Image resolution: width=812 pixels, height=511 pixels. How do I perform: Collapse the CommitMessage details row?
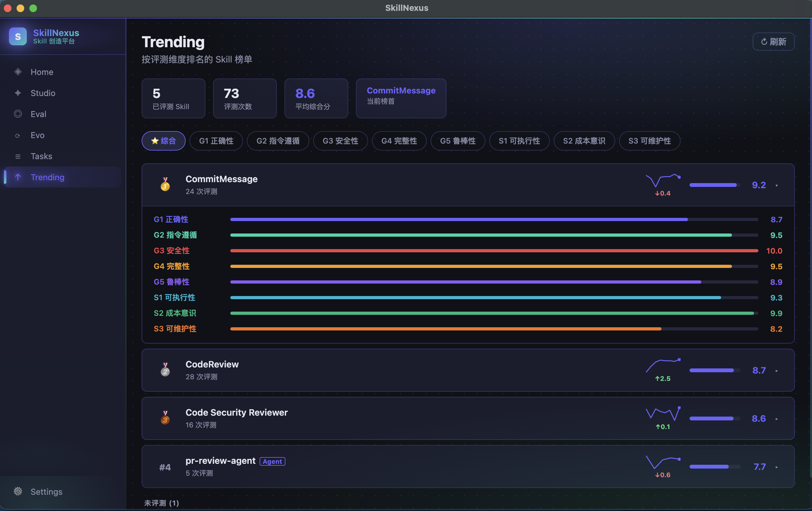777,186
